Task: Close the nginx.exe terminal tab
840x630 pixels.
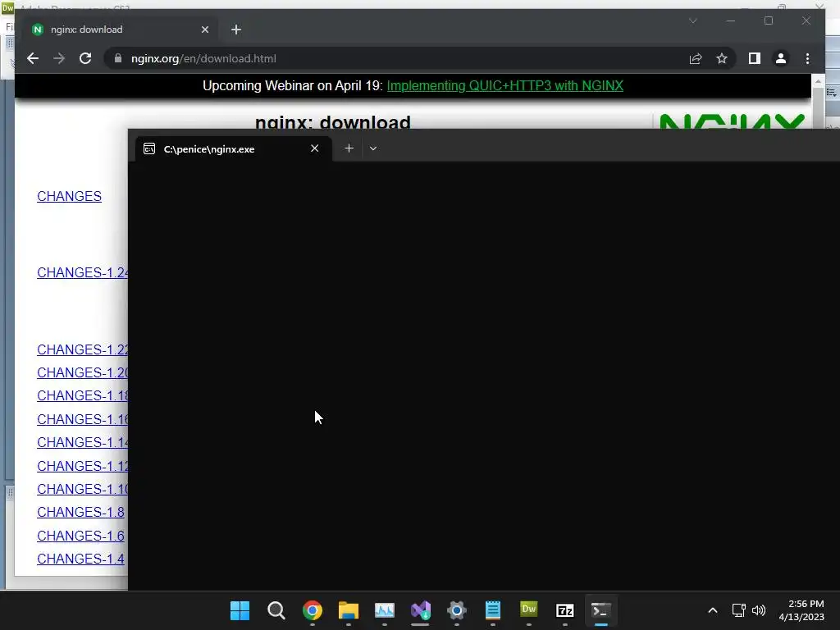Action: click(x=314, y=148)
